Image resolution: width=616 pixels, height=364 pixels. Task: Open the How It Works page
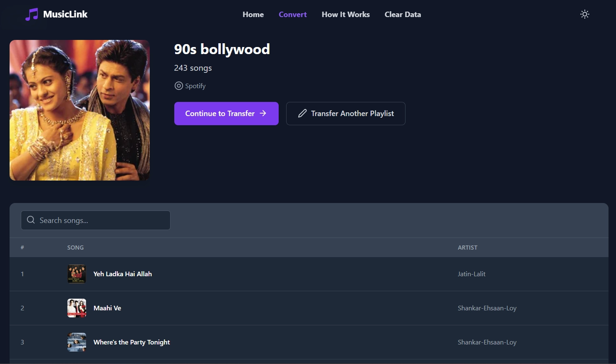[345, 15]
